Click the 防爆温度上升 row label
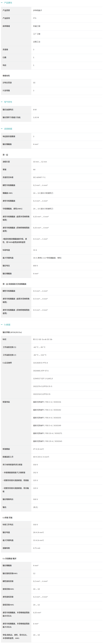 8,457
